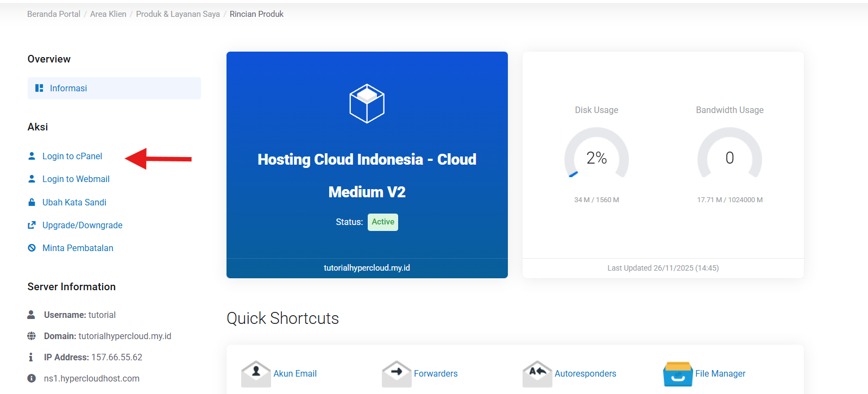Click the Domain entry in Server Information
Image resolution: width=868 pixels, height=394 pixels.
coord(108,336)
